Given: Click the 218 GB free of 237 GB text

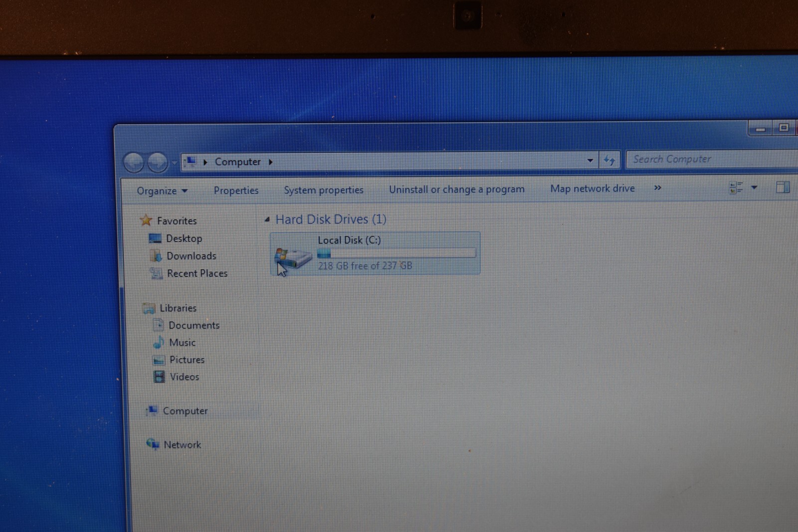Looking at the screenshot, I should point(365,266).
